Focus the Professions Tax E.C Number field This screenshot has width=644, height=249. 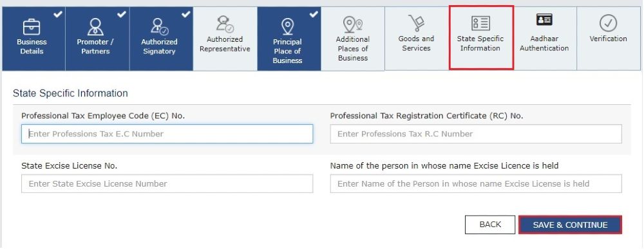click(167, 134)
